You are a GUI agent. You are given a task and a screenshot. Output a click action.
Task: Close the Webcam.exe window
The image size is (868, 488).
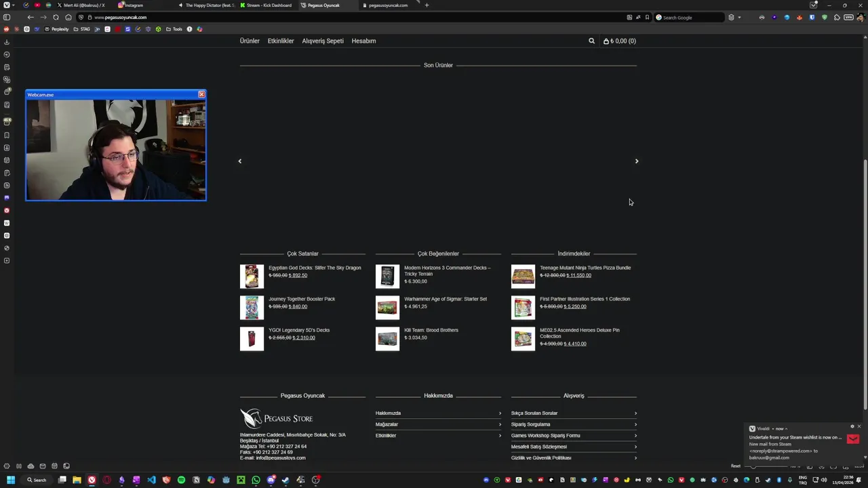201,94
